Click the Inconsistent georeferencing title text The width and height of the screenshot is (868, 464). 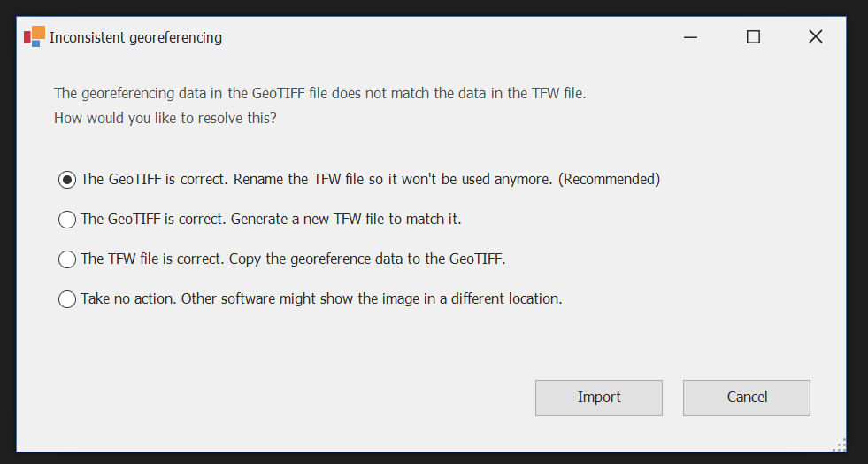pos(135,37)
